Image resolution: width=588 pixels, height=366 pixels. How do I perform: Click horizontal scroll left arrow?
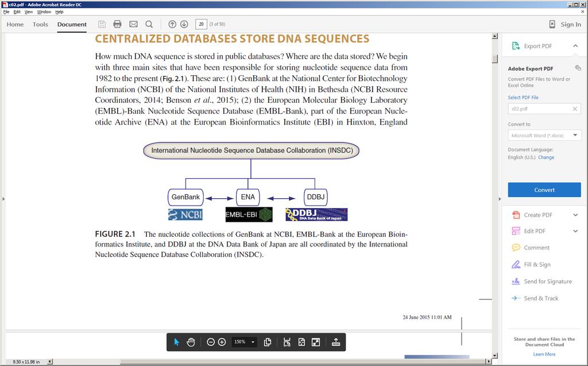coord(50,361)
